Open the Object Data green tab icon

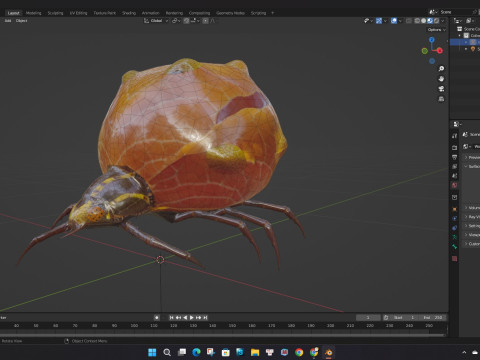click(x=455, y=237)
